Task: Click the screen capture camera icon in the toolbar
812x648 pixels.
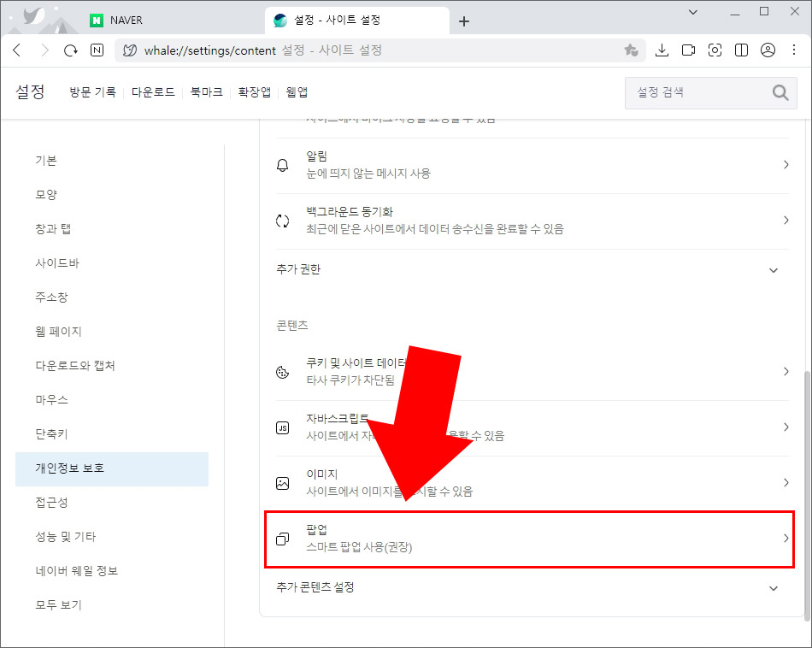Action: pos(715,50)
